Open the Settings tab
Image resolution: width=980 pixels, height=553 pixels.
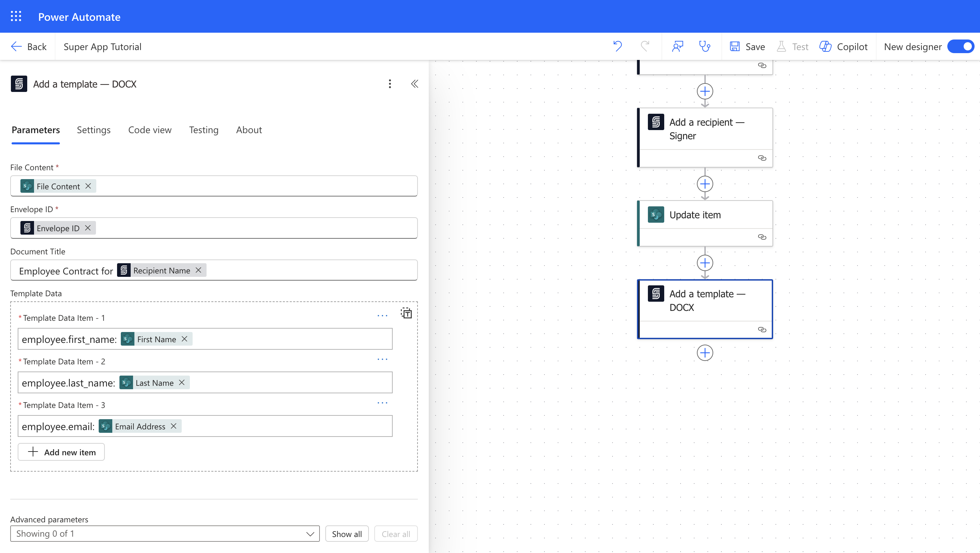click(94, 130)
